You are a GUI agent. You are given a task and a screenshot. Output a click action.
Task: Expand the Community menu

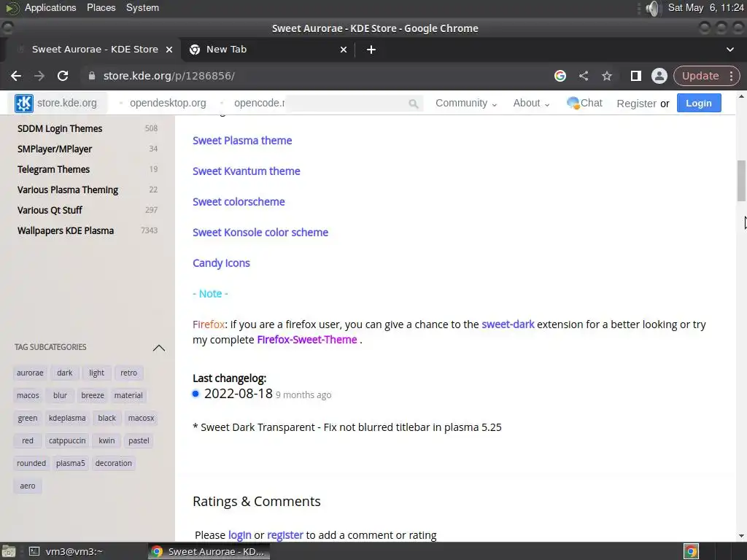point(466,104)
